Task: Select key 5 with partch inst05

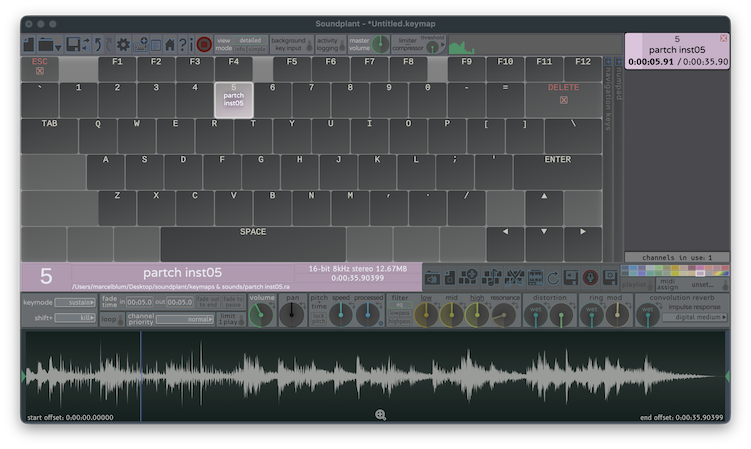Action: pos(234,100)
